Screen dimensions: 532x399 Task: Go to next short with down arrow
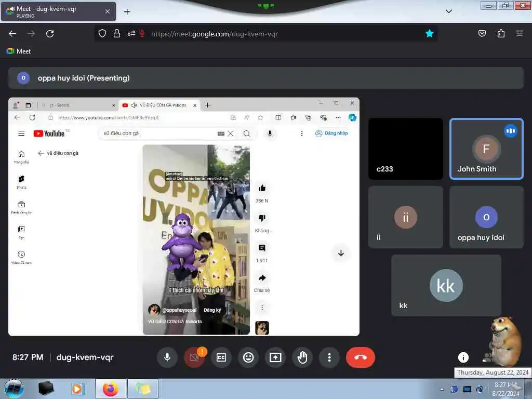(x=341, y=253)
